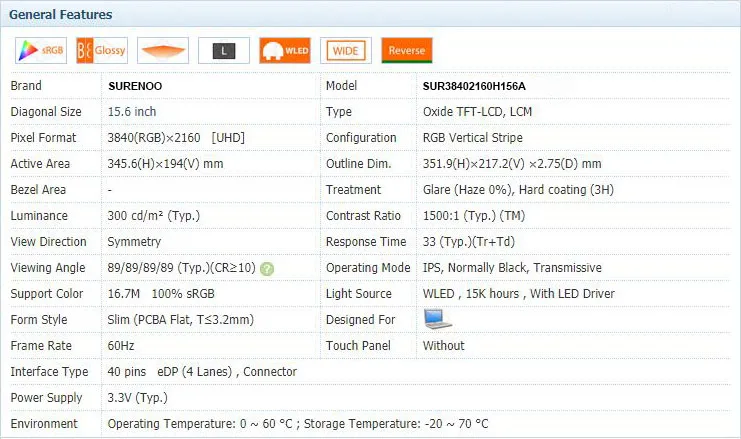This screenshot has width=741, height=439.
Task: Click the 345.6(H)×194(V) mm active area value
Action: 165,164
